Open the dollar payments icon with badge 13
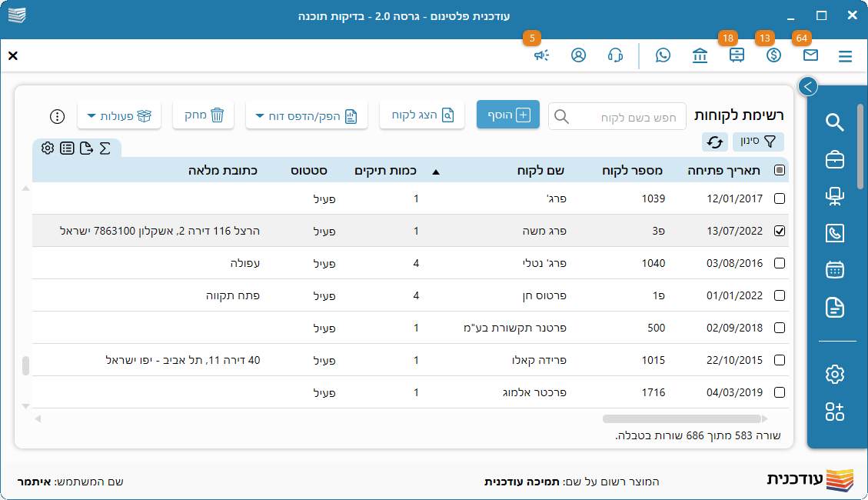868x500 pixels. click(x=773, y=55)
